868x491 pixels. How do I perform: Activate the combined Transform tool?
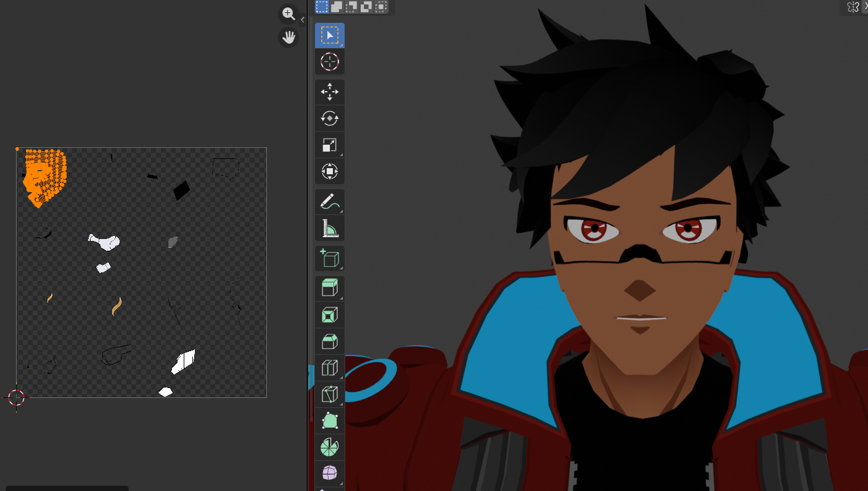pyautogui.click(x=330, y=171)
